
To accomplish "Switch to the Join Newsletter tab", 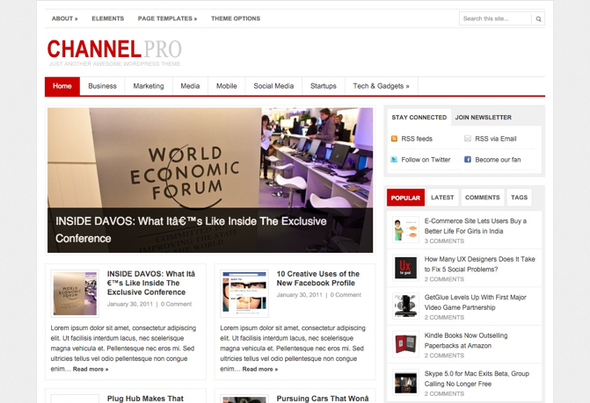I will click(483, 117).
